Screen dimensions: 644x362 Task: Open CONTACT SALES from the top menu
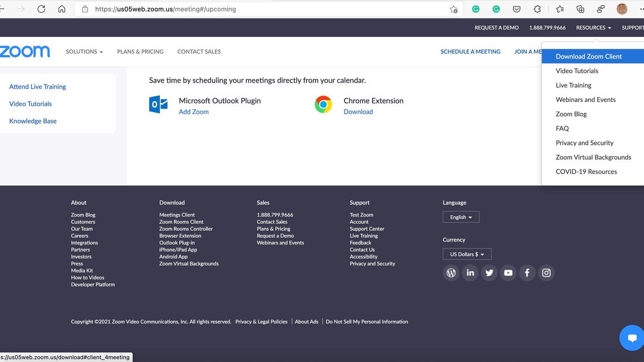click(x=199, y=51)
